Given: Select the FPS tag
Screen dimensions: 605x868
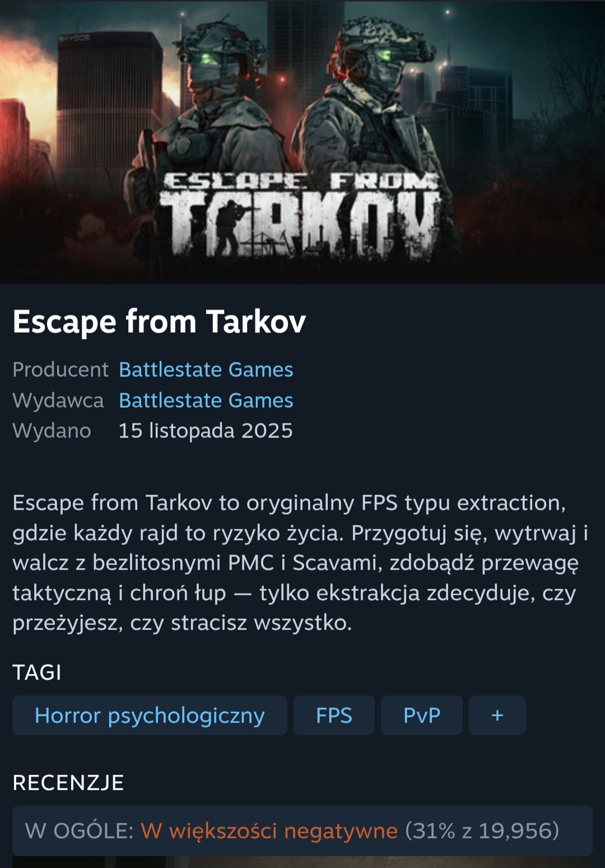Looking at the screenshot, I should point(334,715).
